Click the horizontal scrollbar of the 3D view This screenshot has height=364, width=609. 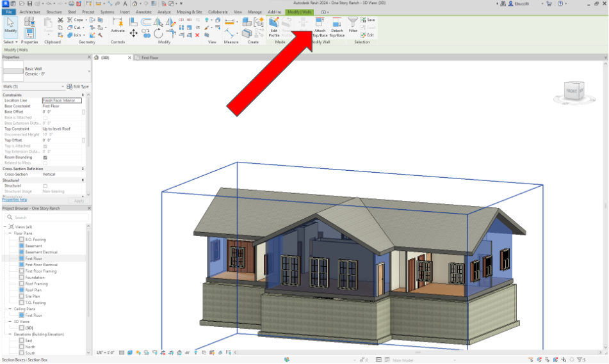tap(418, 352)
